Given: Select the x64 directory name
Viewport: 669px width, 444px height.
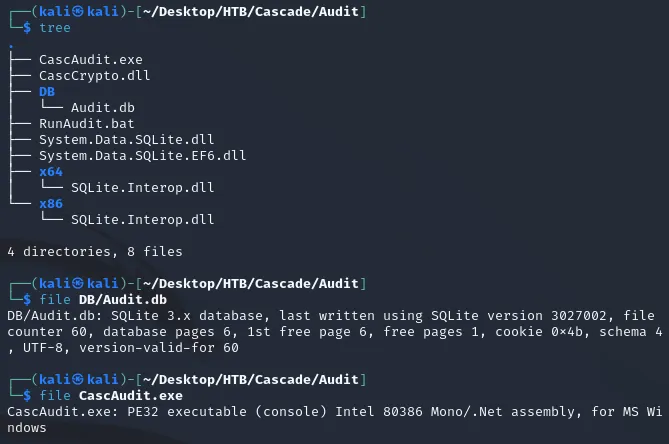Looking at the screenshot, I should [51, 172].
